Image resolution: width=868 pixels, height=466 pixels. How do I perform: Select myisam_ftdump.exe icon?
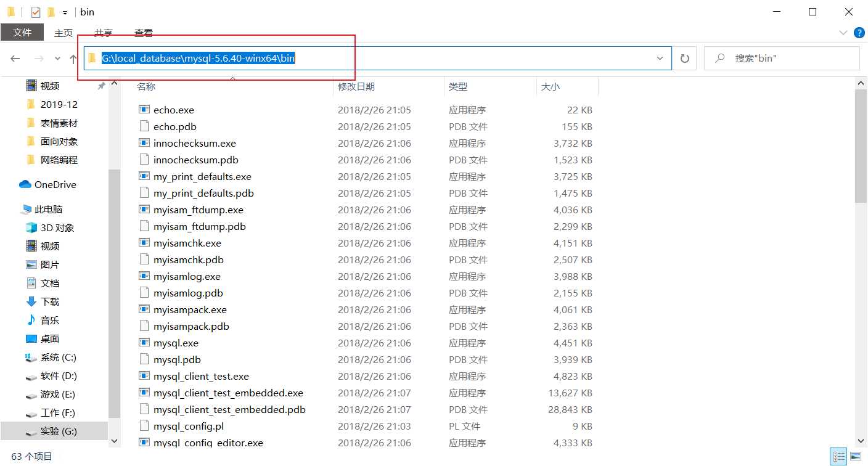pos(144,210)
